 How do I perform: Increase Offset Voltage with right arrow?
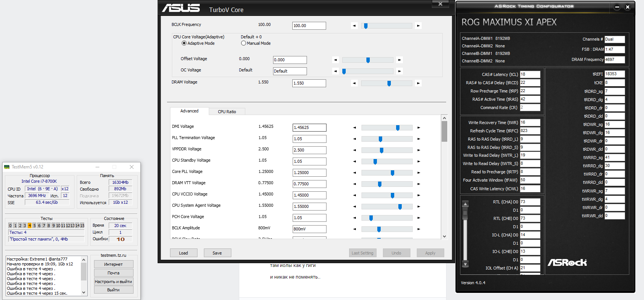399,60
